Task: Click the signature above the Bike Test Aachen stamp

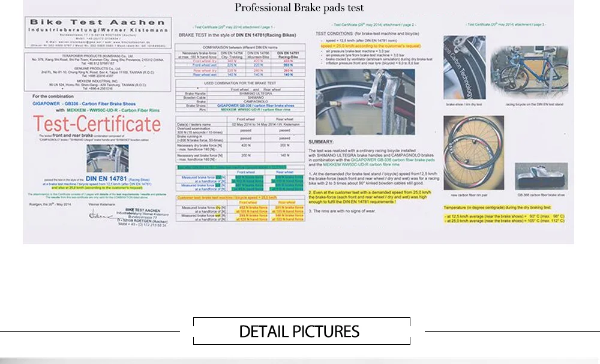Action: (x=101, y=216)
